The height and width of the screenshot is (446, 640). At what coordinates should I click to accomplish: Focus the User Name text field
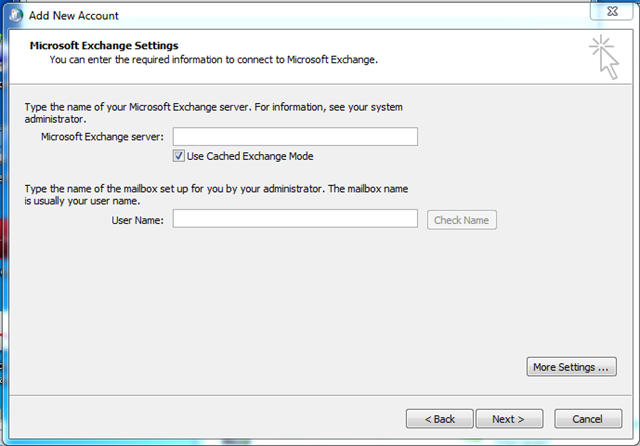[295, 219]
